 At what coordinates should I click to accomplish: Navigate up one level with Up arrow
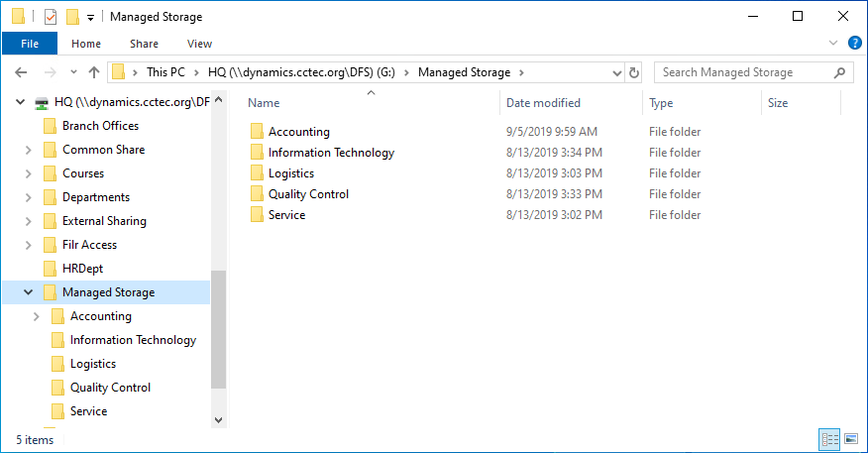coord(94,72)
